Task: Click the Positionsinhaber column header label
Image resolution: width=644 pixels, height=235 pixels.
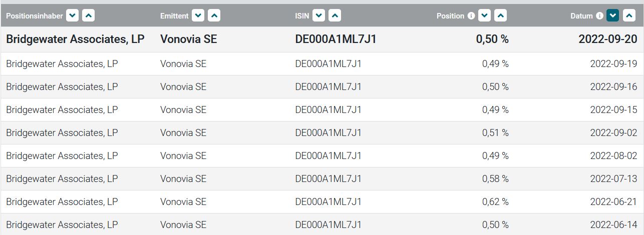Action: pos(35,16)
